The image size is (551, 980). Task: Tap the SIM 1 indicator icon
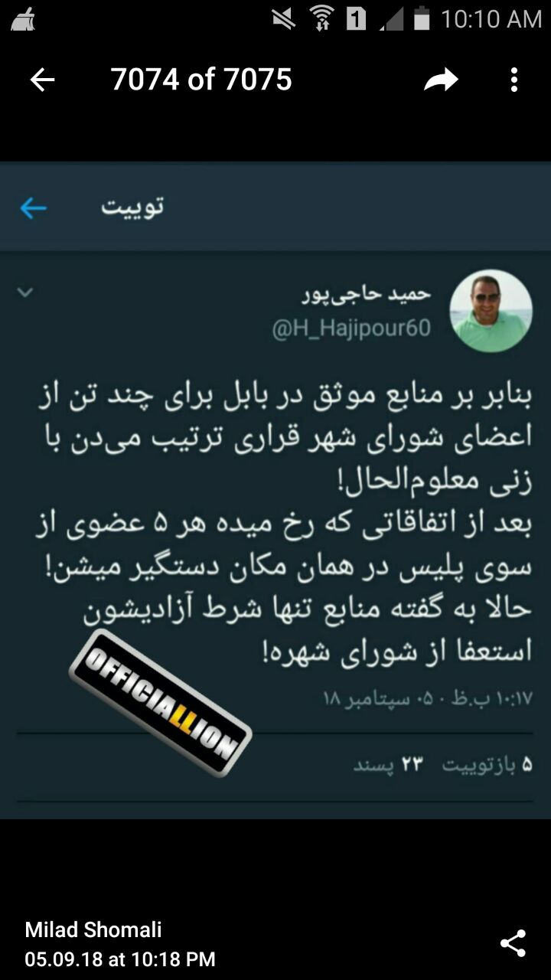click(356, 18)
